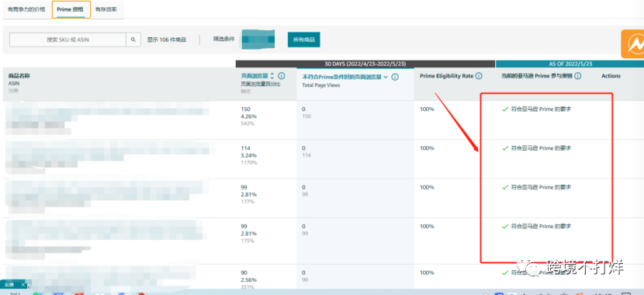644x295 pixels.
Task: Open info icon next to 不符合Prime条件时的页面浏览量
Action: tap(395, 77)
